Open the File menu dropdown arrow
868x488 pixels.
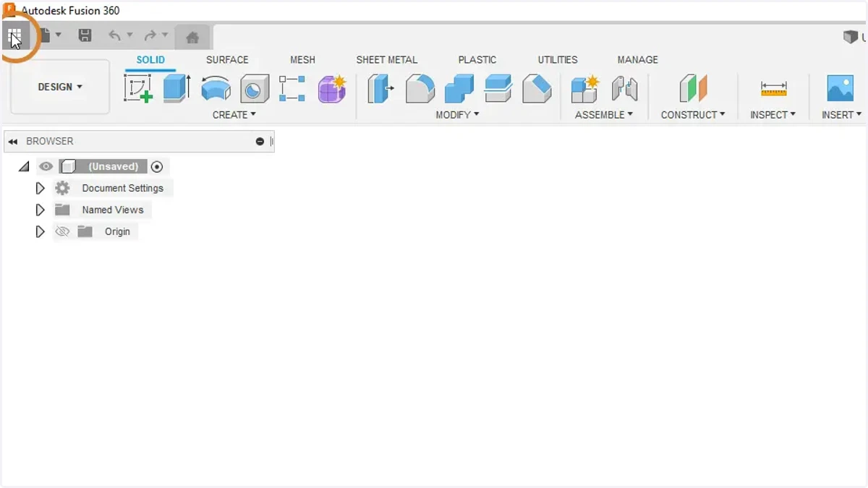point(59,35)
